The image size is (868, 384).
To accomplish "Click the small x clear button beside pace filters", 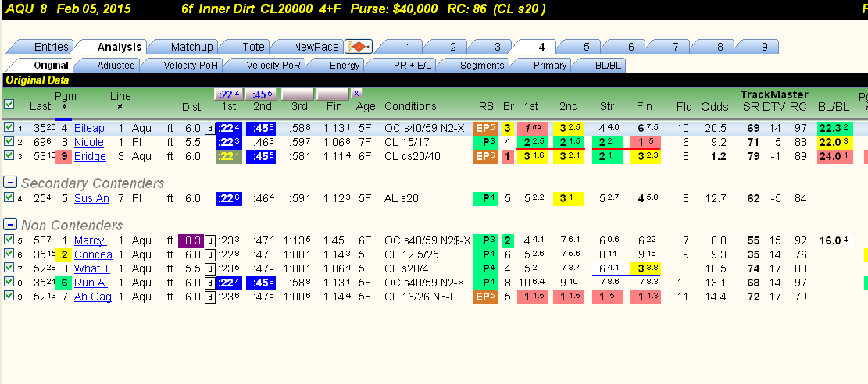I will point(357,93).
